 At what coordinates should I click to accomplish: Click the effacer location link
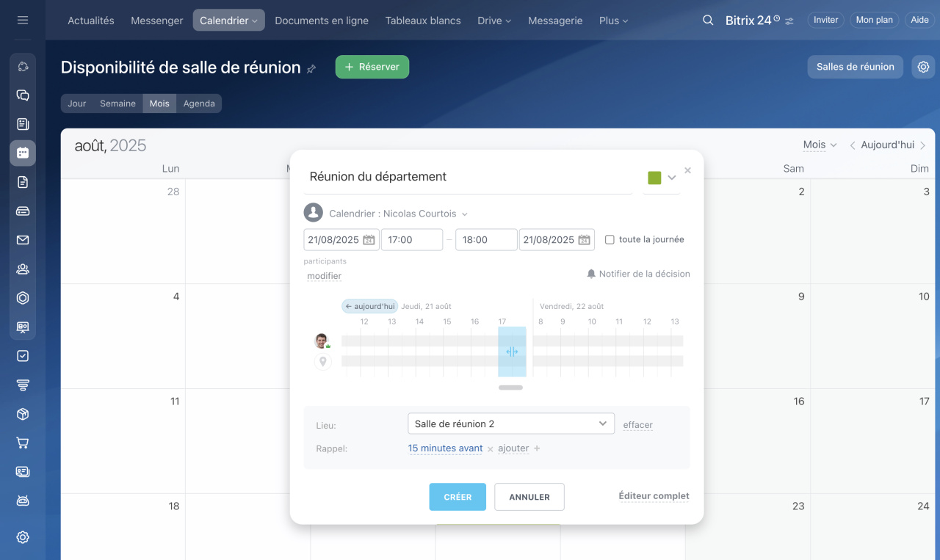click(x=638, y=425)
